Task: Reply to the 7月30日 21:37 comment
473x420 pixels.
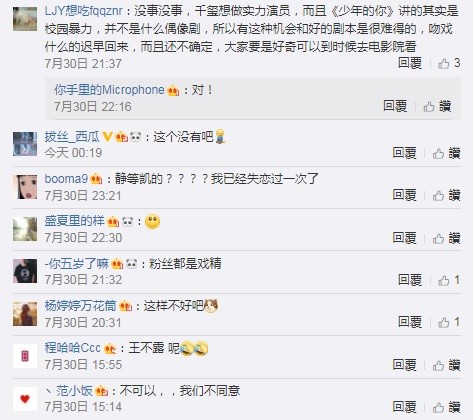Action: [410, 63]
